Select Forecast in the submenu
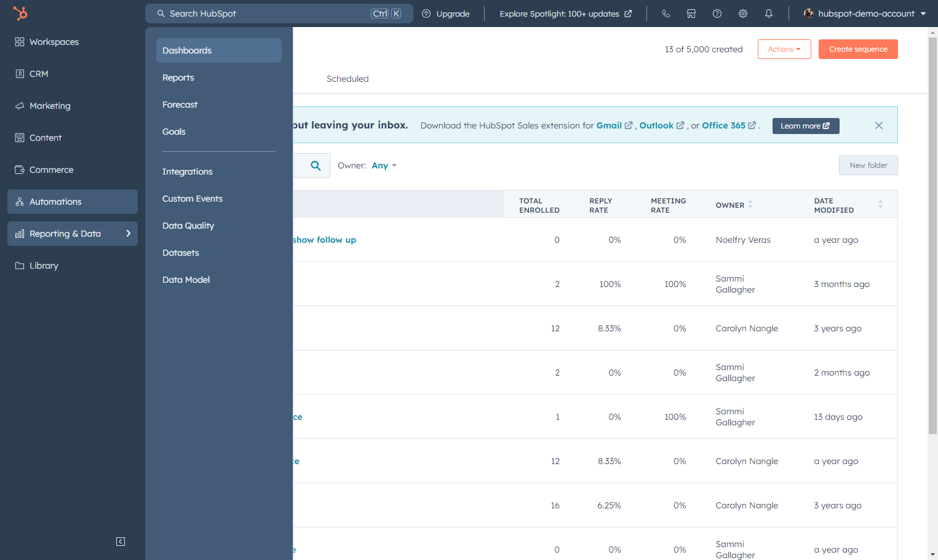 [219, 105]
